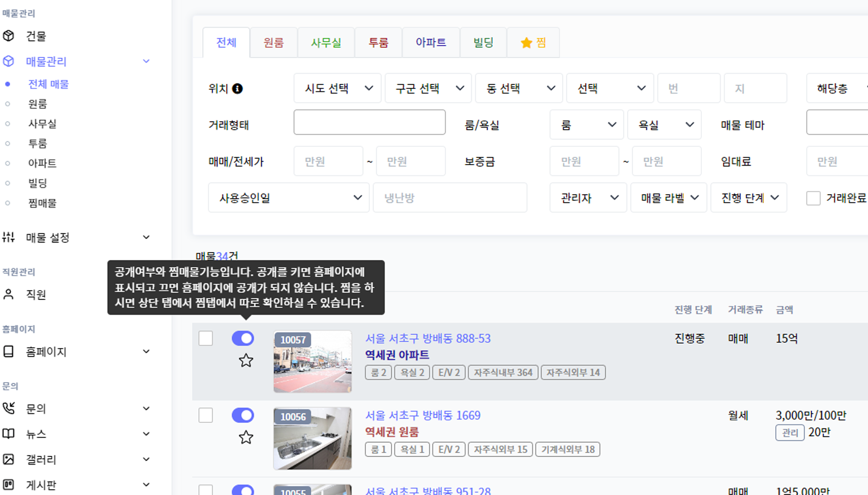This screenshot has height=495, width=868.
Task: Open the 욕실 count dropdown
Action: [x=665, y=125]
